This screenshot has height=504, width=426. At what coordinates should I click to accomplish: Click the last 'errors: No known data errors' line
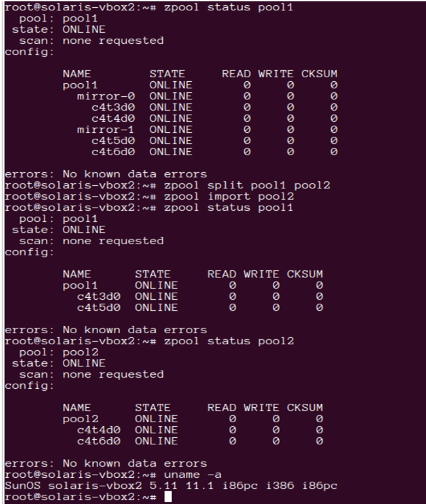tap(106, 463)
